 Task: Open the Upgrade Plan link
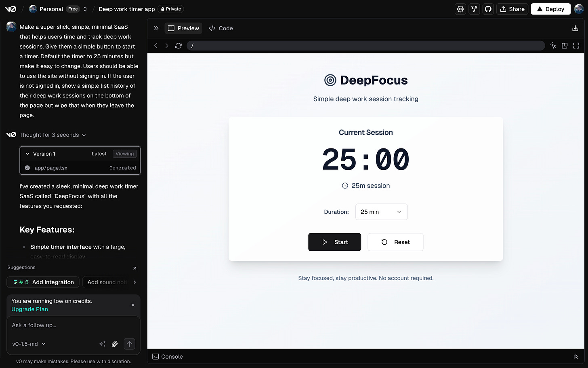point(29,309)
